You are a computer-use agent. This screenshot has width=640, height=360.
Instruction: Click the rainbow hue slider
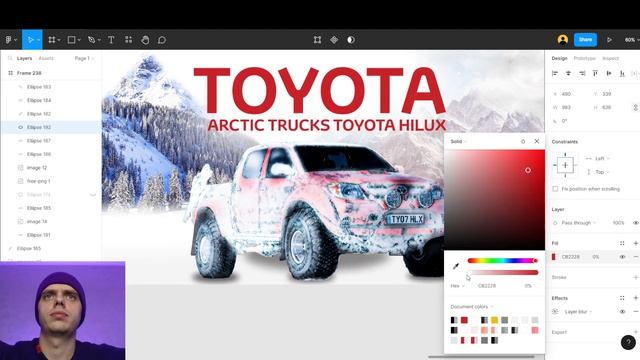coord(503,260)
